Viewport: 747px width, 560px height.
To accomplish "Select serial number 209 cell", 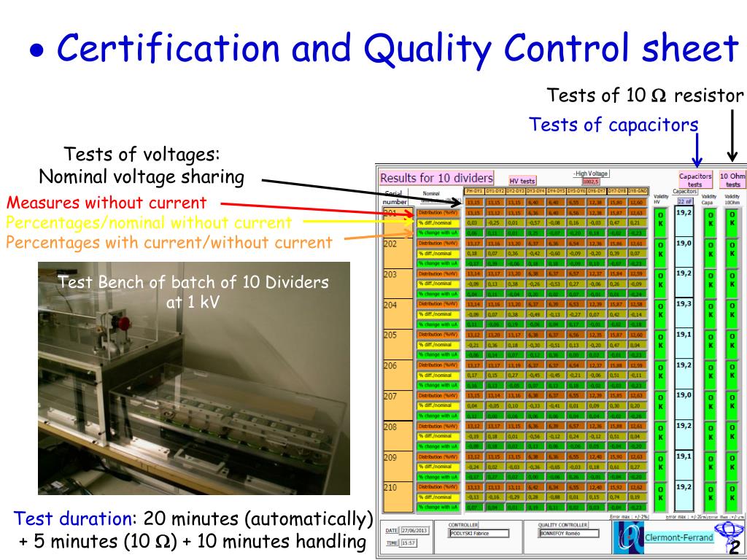I will pyautogui.click(x=398, y=466).
